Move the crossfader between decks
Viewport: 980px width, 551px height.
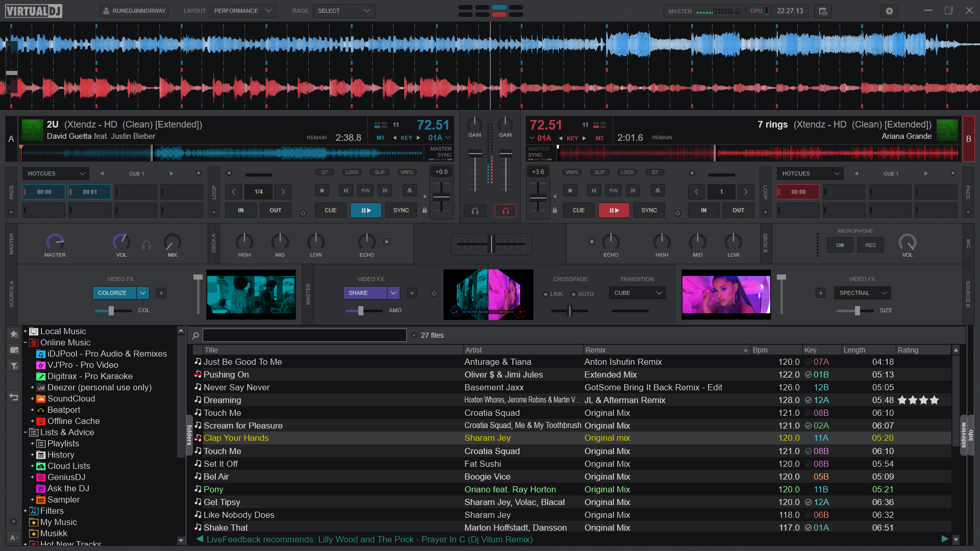coord(491,244)
